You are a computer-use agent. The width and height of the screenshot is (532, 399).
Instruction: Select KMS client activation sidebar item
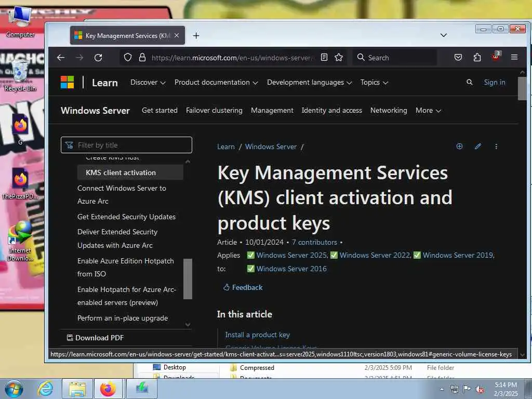[130, 172]
